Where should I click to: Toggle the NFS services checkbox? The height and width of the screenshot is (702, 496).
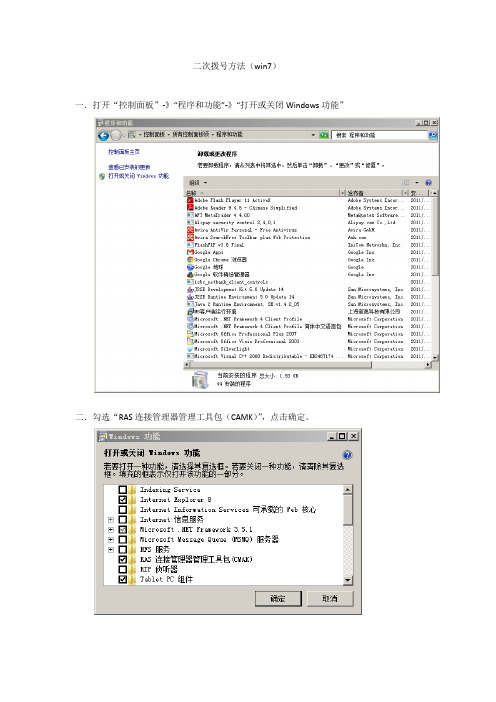(123, 549)
